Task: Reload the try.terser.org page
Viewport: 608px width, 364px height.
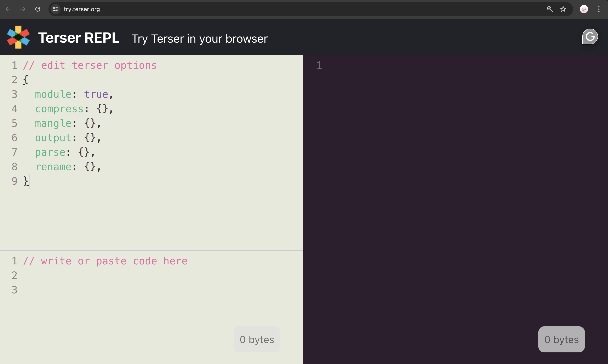Action: (x=38, y=9)
